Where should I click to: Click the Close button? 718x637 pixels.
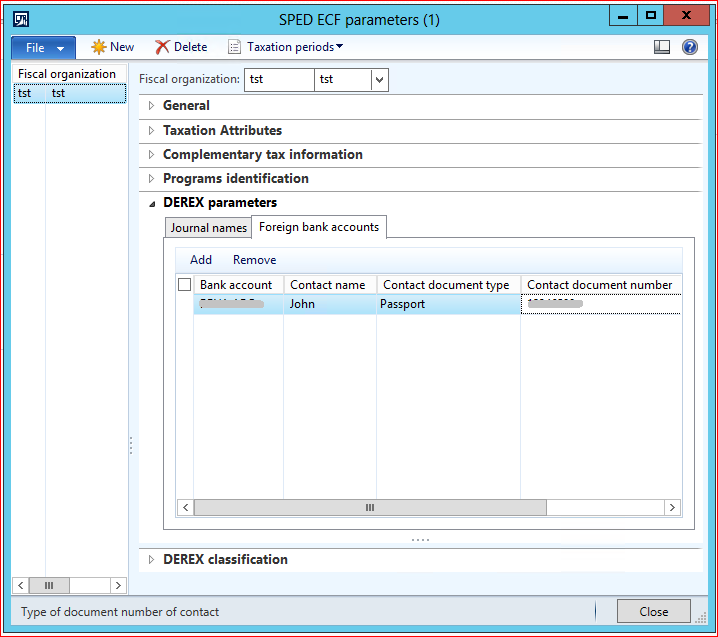[653, 611]
